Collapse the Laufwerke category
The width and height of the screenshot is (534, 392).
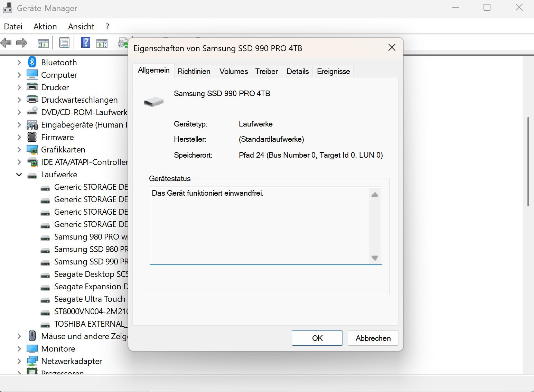point(19,175)
